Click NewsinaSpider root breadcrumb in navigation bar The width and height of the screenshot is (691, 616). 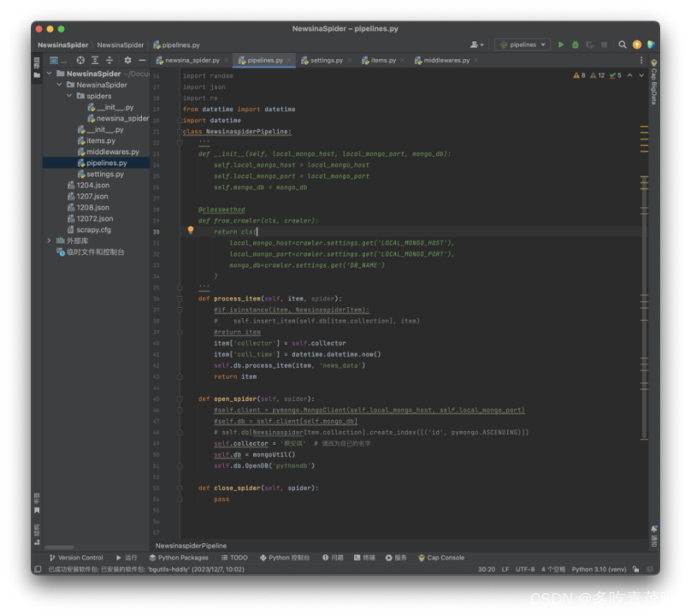(x=62, y=45)
